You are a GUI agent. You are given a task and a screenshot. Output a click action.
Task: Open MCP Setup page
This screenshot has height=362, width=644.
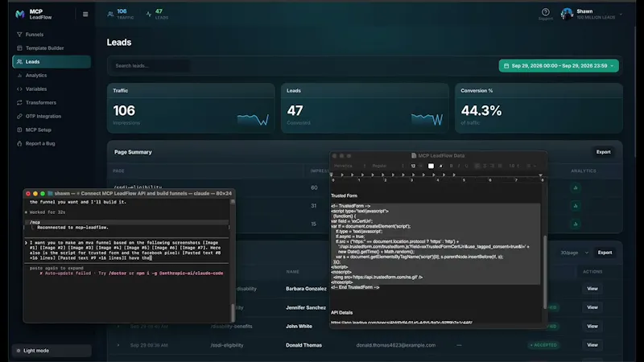click(52, 130)
